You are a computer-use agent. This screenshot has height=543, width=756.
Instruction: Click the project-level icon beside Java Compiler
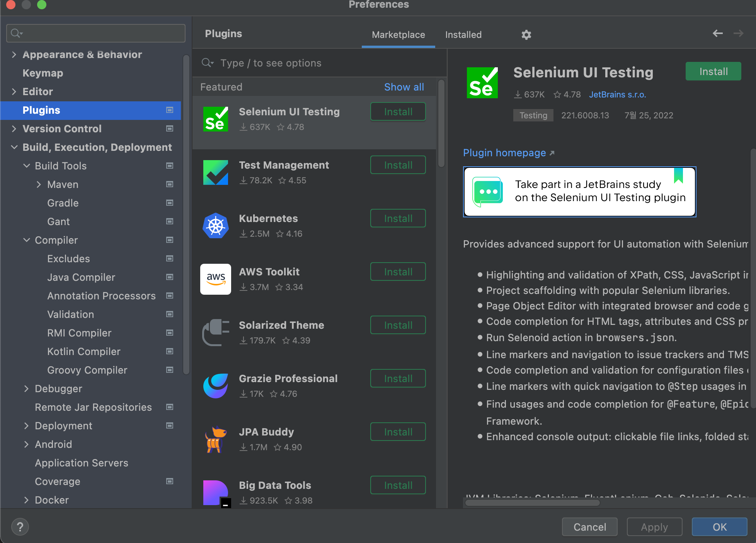[x=170, y=277]
